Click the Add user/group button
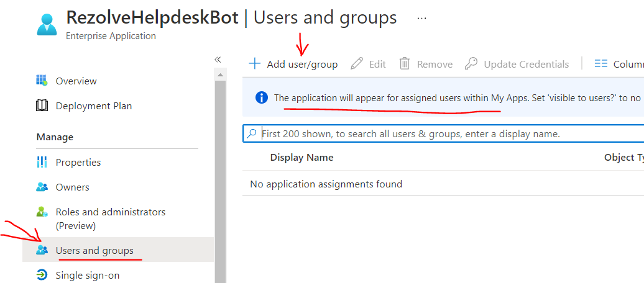Image resolution: width=644 pixels, height=283 pixels. tap(293, 64)
